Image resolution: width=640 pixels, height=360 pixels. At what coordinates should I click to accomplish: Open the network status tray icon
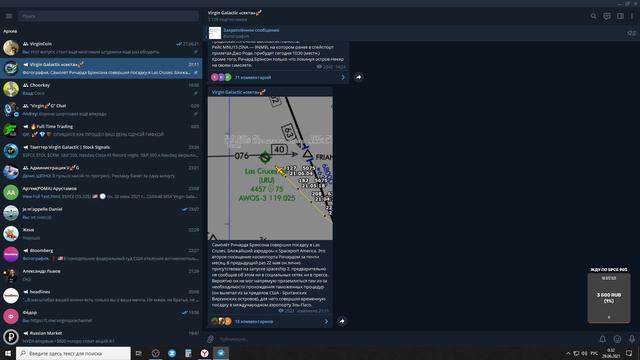576,353
